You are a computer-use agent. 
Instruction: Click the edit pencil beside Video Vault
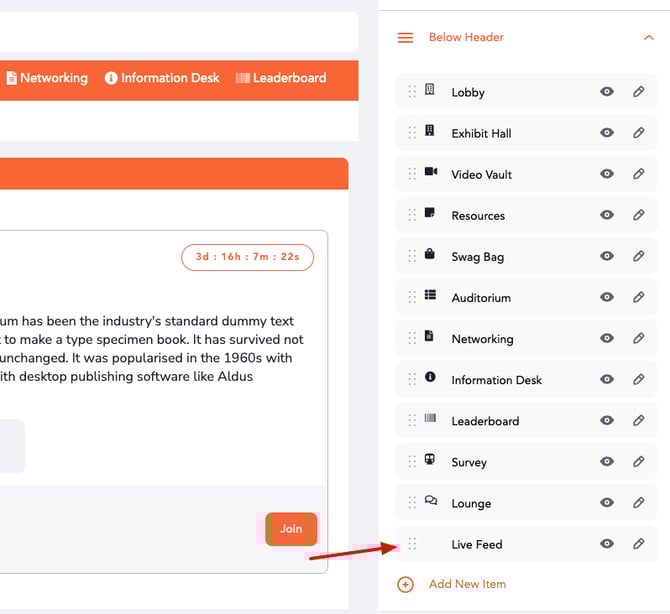click(638, 174)
